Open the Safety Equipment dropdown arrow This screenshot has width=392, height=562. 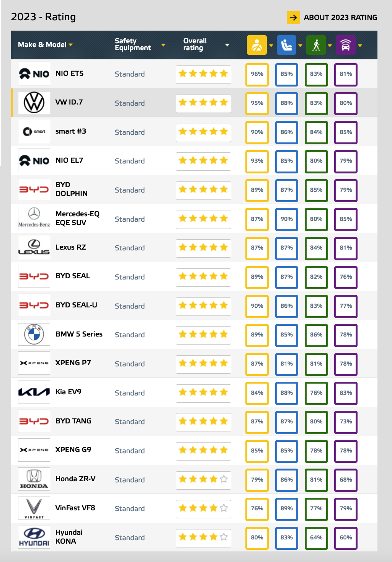pyautogui.click(x=163, y=45)
